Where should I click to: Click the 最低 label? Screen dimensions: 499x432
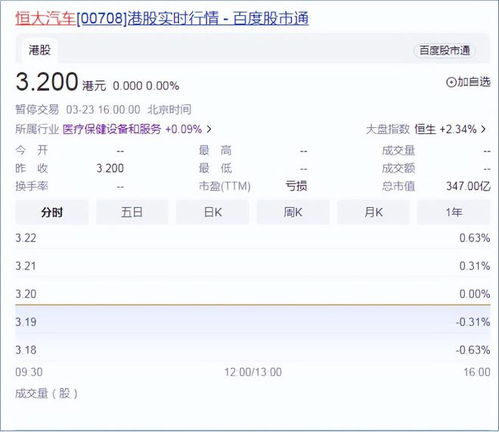(x=215, y=168)
